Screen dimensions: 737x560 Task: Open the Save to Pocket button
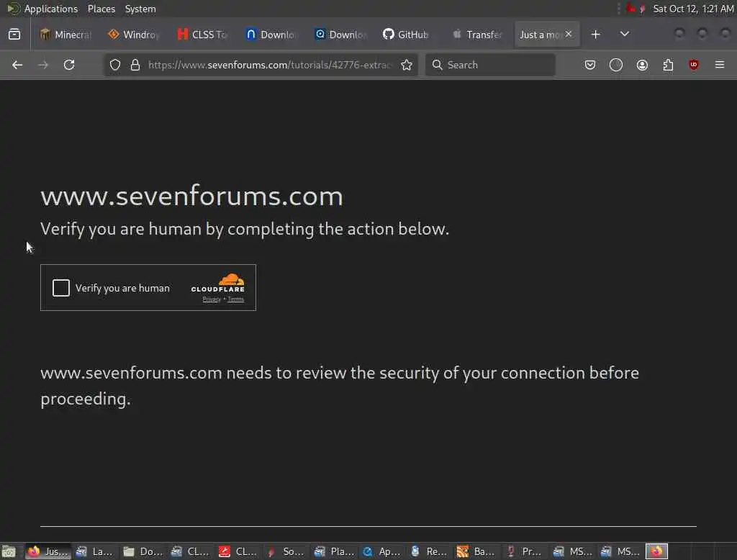(590, 65)
